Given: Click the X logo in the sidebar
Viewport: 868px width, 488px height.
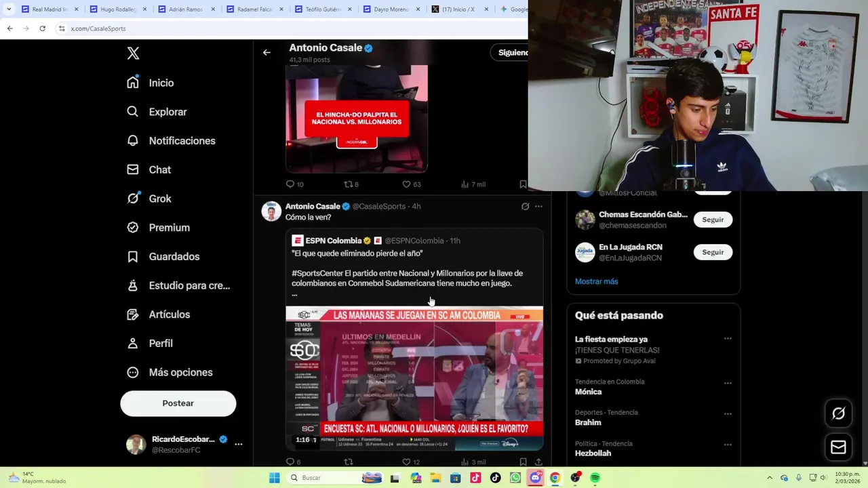Looking at the screenshot, I should click(133, 54).
